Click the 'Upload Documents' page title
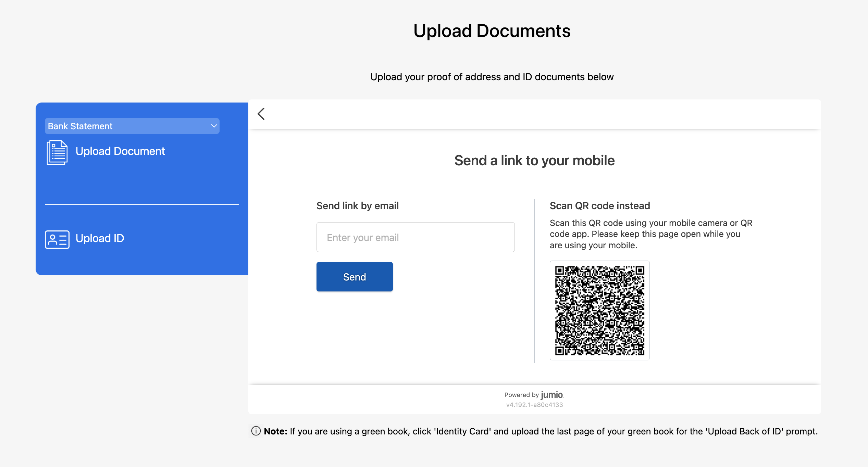 click(x=492, y=31)
